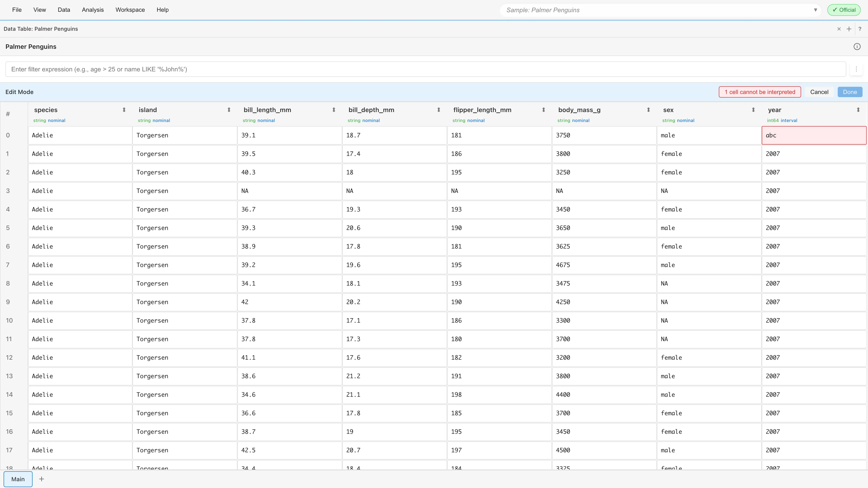Open filter options kebab menu

(856, 69)
